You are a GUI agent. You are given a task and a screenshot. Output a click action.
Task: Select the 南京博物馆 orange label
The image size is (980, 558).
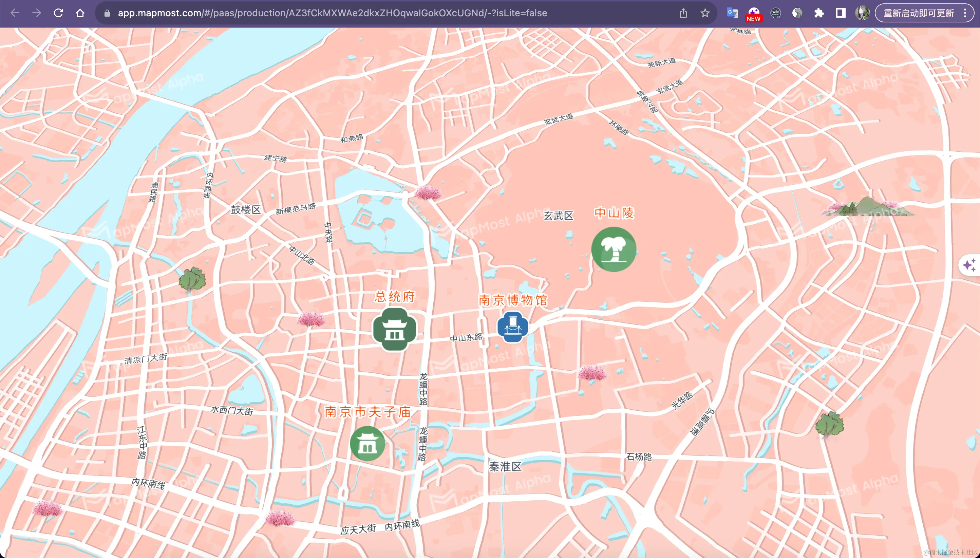(x=513, y=300)
